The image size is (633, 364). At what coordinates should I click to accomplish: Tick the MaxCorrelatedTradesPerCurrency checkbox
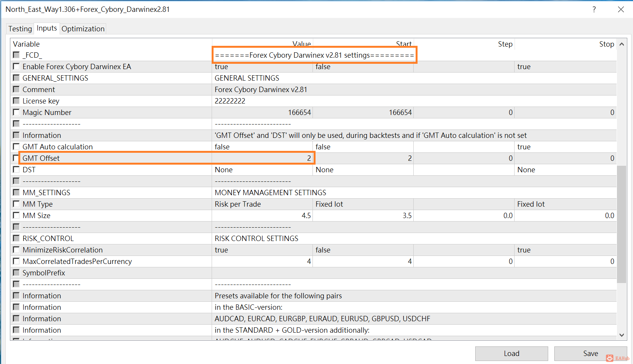coord(16,261)
